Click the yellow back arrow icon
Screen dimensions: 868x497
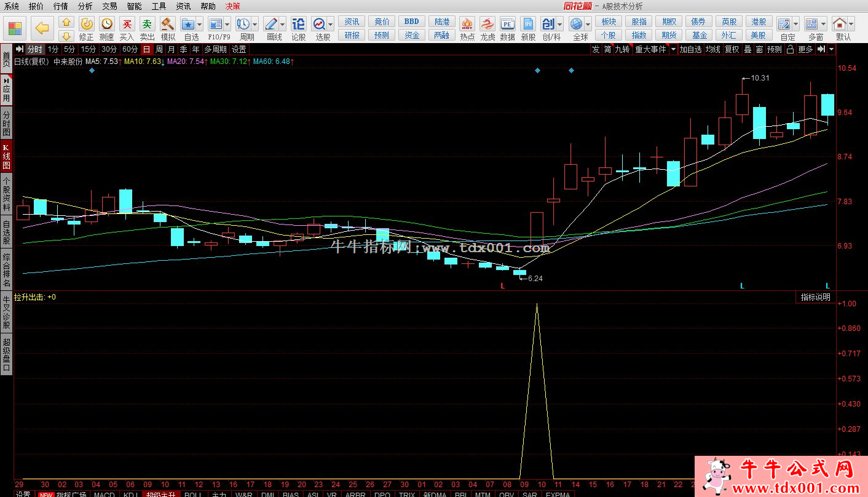pos(42,28)
